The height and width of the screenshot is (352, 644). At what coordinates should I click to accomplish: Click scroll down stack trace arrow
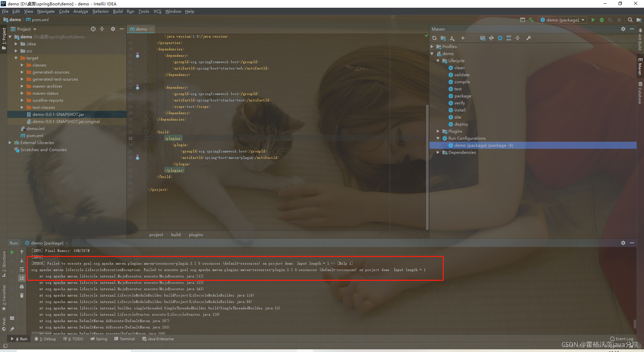[x=22, y=261]
